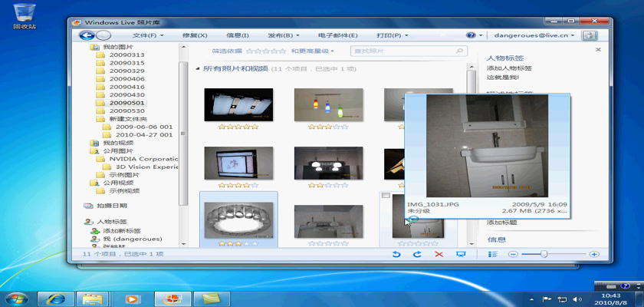Click the 添加新标签 link in the sidebar
This screenshot has height=307, width=644.
coord(124,231)
